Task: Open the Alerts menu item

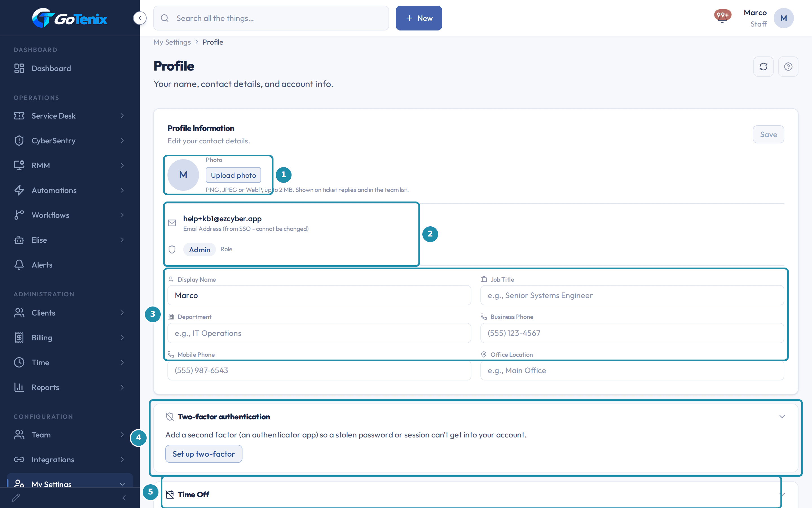Action: pyautogui.click(x=70, y=265)
